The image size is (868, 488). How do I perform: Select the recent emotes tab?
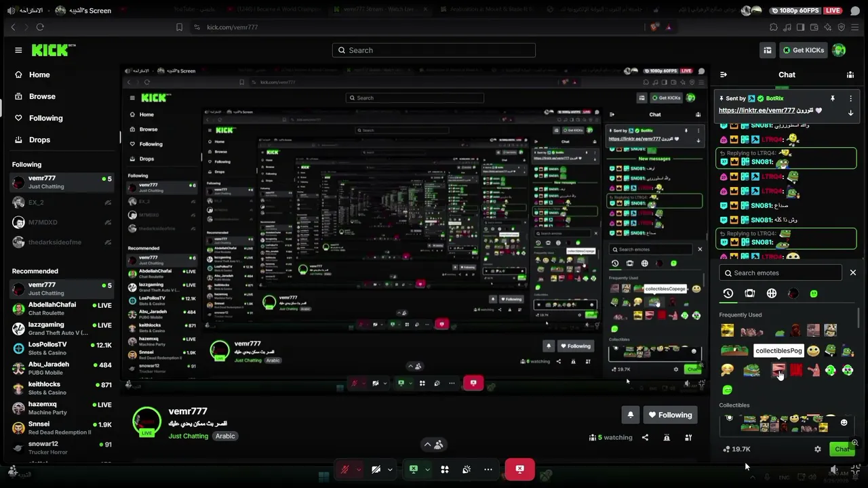click(x=728, y=293)
